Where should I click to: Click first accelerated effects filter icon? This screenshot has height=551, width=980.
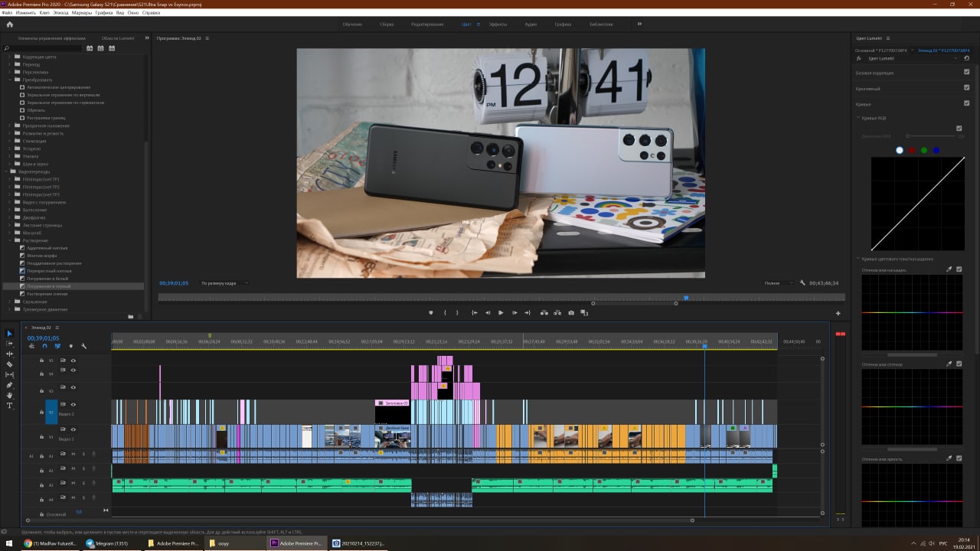(90, 48)
